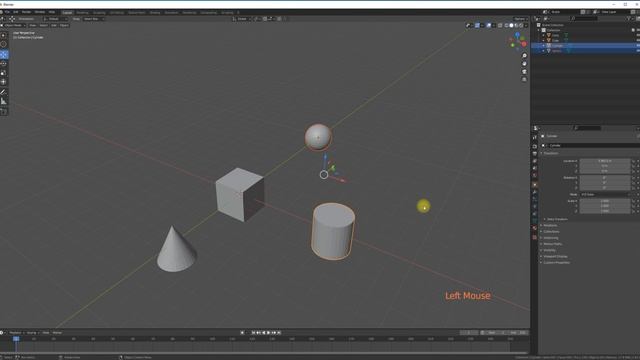Open the viewport Object menu
This screenshot has width=640, height=360.
point(64,25)
